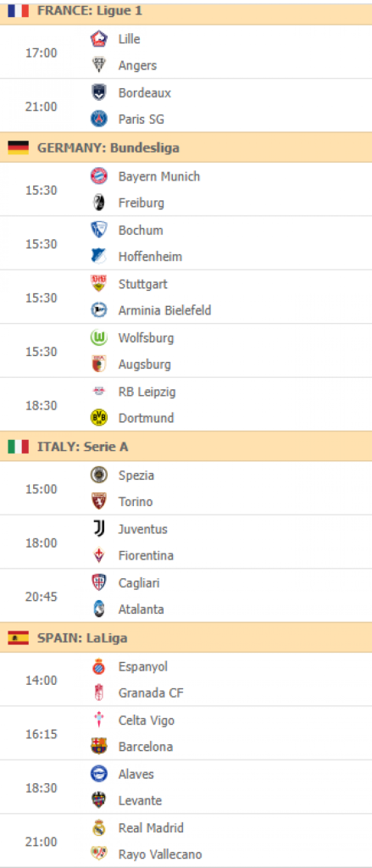Image resolution: width=372 pixels, height=868 pixels.
Task: Open the 17:00 Lille vs Angers match
Action: [x=186, y=52]
